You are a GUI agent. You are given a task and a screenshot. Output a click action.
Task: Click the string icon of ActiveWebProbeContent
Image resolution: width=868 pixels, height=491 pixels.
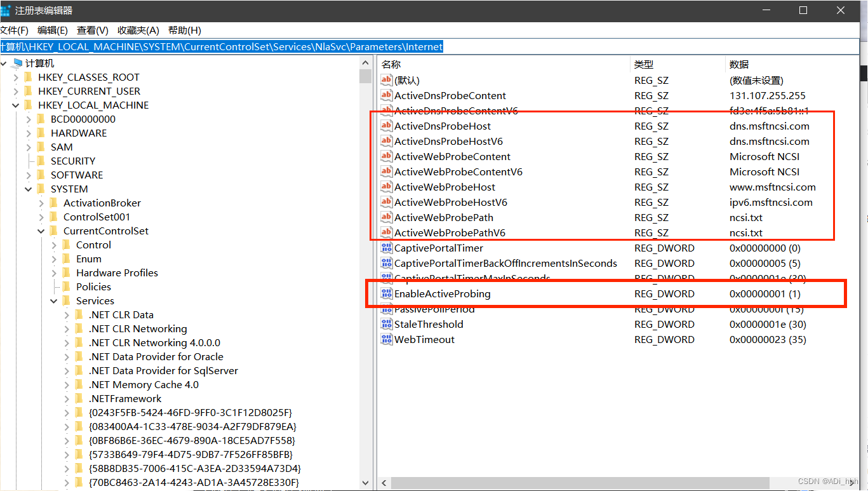pos(387,156)
